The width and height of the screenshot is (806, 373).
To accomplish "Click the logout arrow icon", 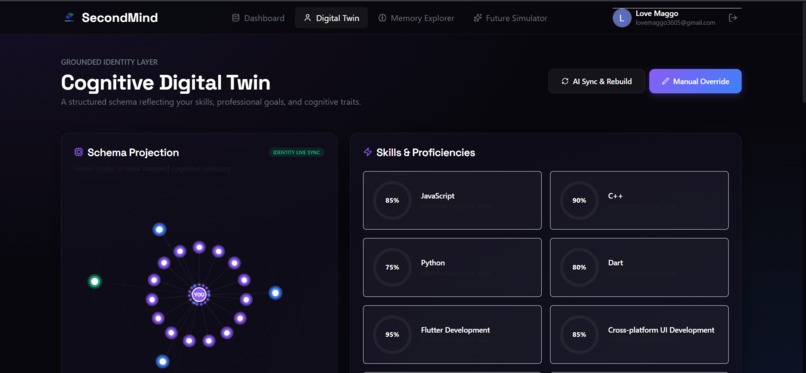I will click(733, 18).
